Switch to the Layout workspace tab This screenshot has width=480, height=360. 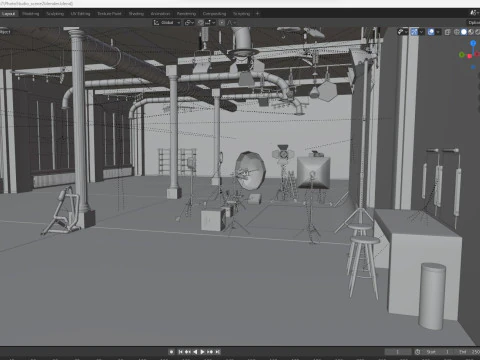point(8,14)
